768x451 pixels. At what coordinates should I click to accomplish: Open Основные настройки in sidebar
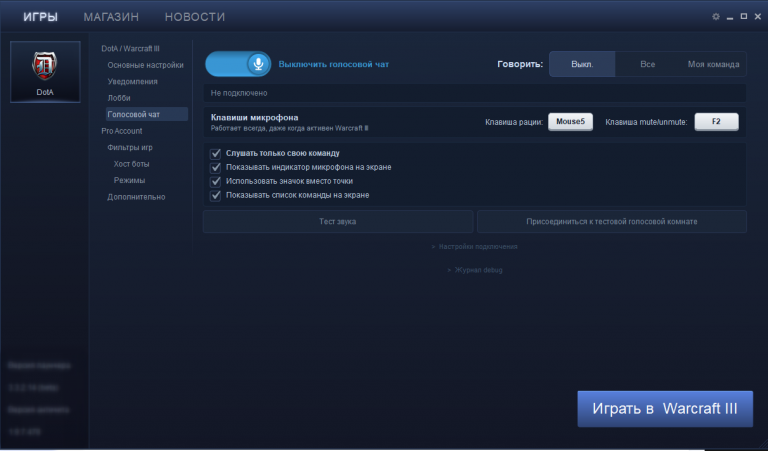pyautogui.click(x=145, y=65)
